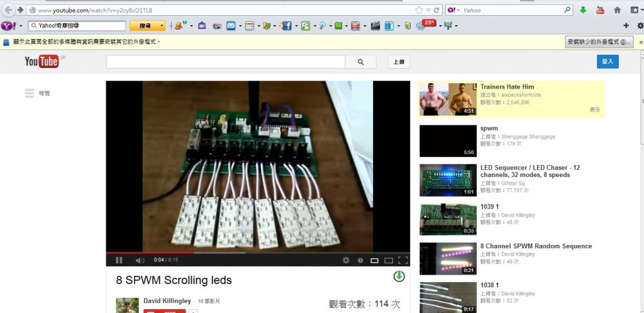644x313 pixels.
Task: Click browser home icon
Action: (617, 10)
